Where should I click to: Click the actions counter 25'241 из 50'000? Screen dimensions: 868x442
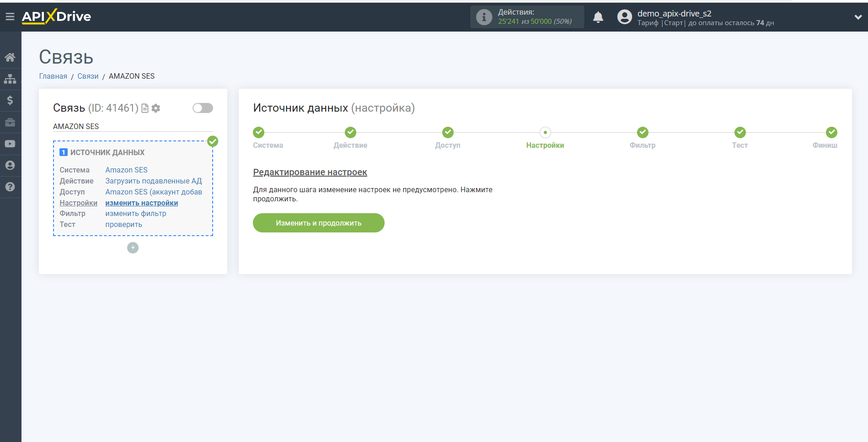535,22
